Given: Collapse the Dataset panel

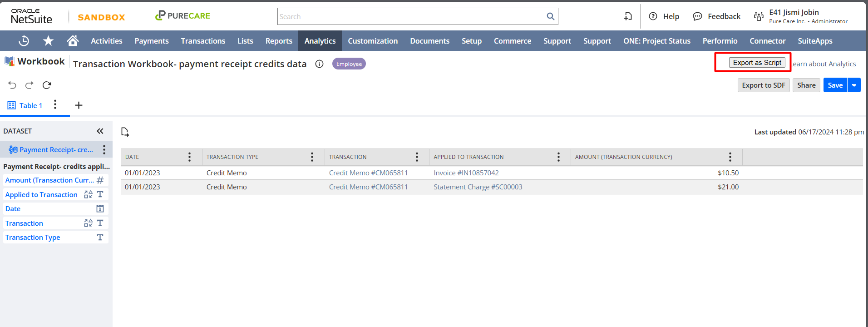Looking at the screenshot, I should tap(100, 131).
